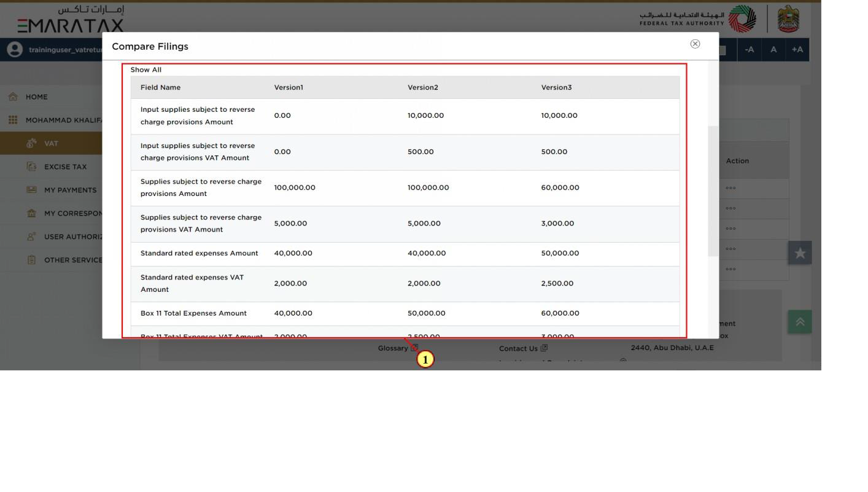Screen dimensions: 868x492
Task: Click the Box 11 Total Expenses Amount label
Action: click(193, 313)
